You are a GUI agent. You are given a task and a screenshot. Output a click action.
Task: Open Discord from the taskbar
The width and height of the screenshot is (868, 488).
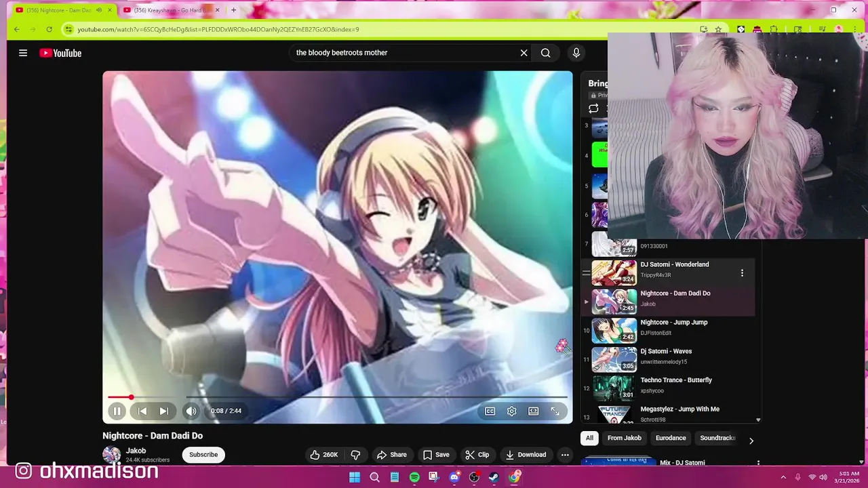click(x=454, y=477)
